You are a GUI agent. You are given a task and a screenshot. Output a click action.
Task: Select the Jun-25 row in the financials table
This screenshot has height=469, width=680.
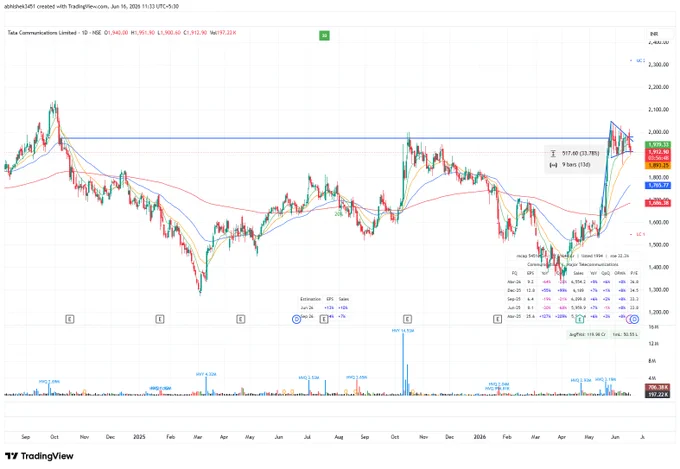[573, 308]
